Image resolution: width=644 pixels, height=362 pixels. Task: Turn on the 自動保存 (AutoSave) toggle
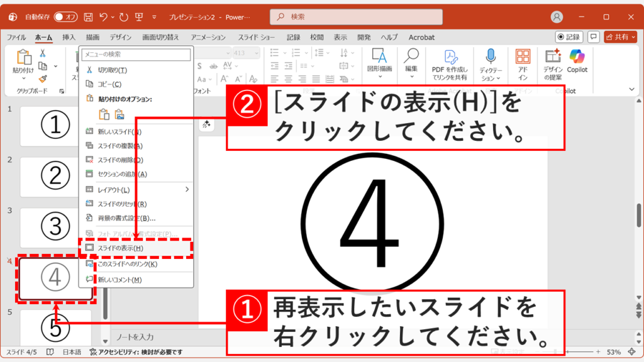click(x=65, y=17)
